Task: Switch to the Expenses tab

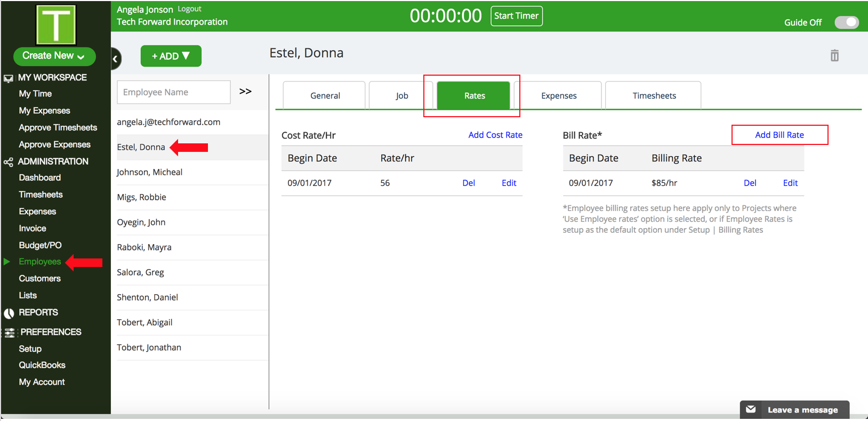Action: [x=559, y=95]
